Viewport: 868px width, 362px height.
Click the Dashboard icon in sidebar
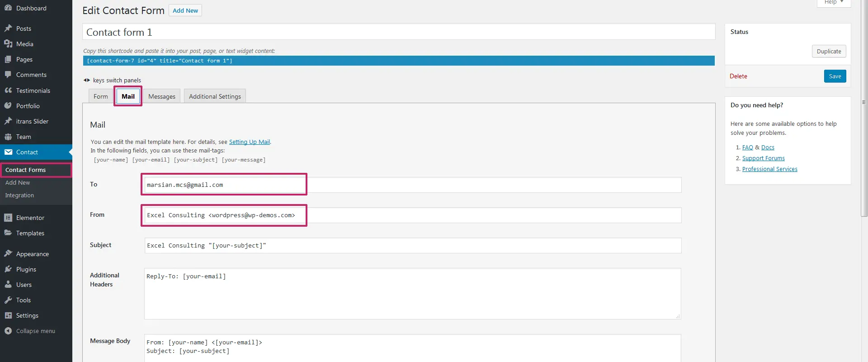click(x=8, y=8)
